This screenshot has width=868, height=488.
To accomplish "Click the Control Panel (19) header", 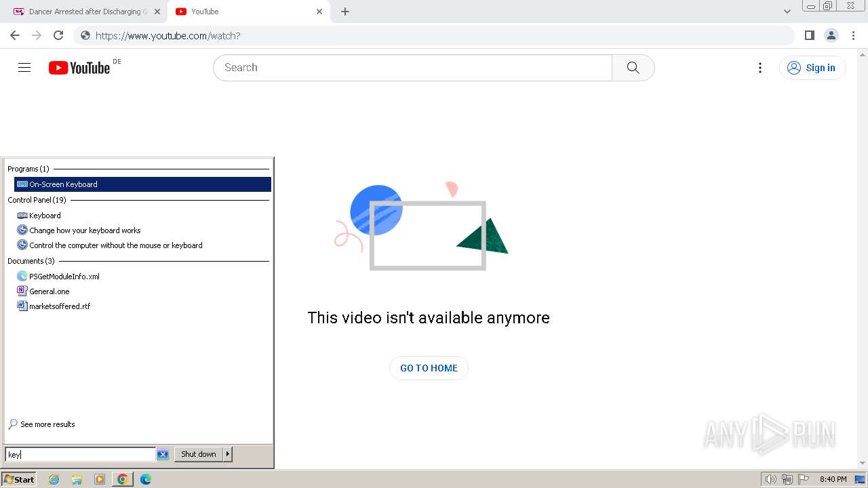I will [x=37, y=200].
